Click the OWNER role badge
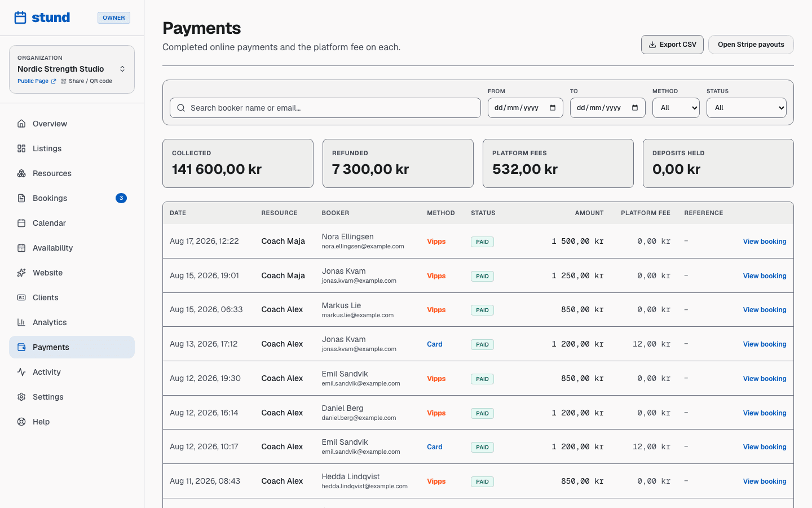 click(114, 18)
